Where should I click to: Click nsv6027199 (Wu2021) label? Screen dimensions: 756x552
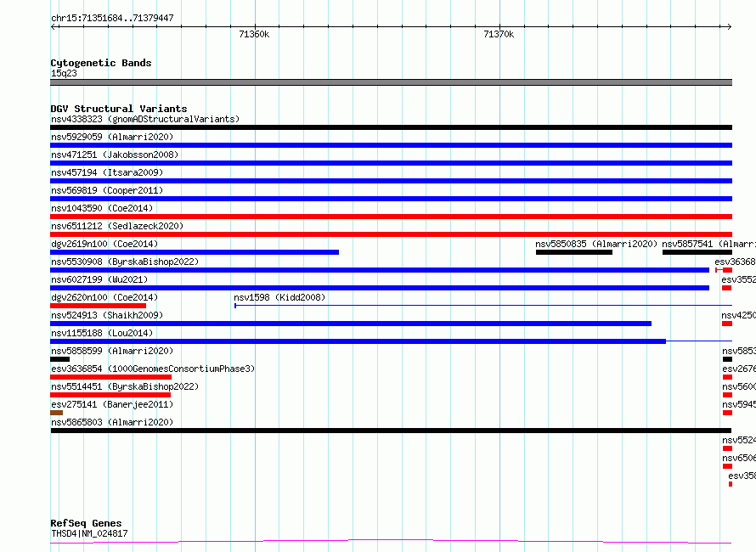click(x=99, y=279)
